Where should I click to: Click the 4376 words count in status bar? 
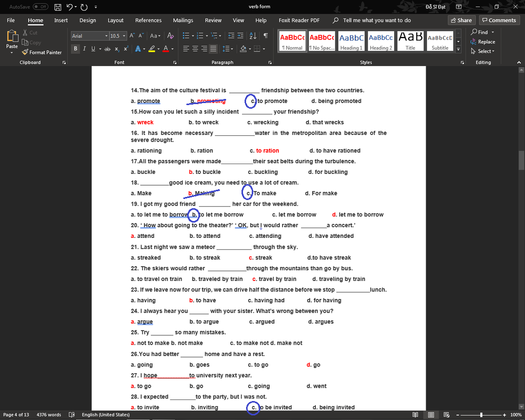point(49,415)
